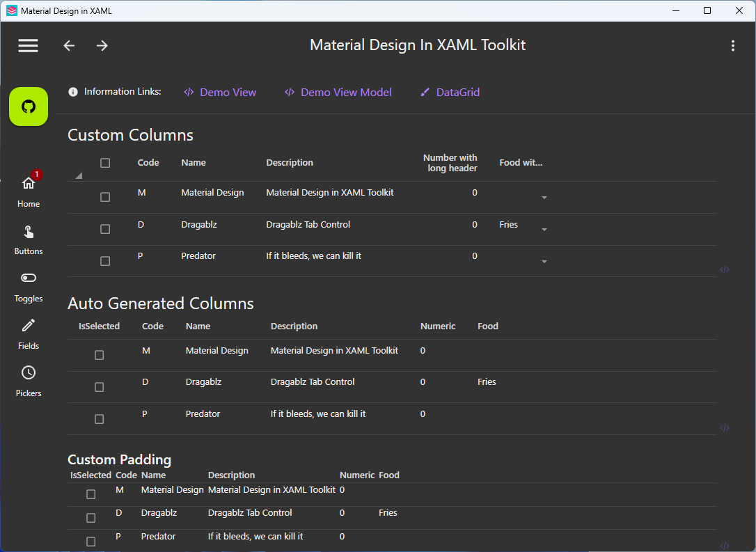Select the Pickers navigation label
756x552 pixels.
click(x=29, y=393)
